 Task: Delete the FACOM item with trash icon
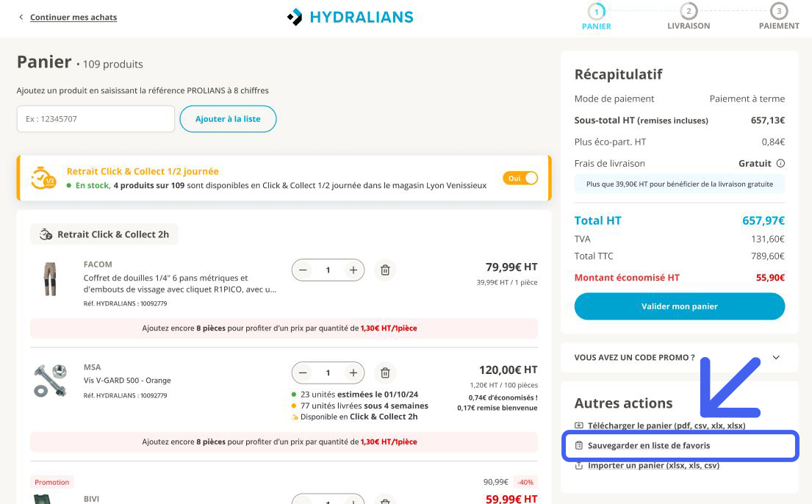[385, 270]
